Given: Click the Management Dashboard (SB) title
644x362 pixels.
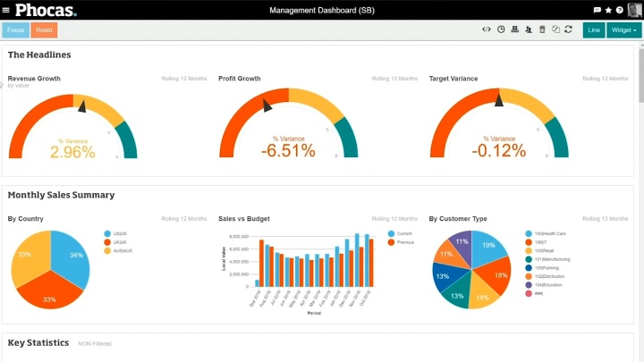Looking at the screenshot, I should point(322,10).
